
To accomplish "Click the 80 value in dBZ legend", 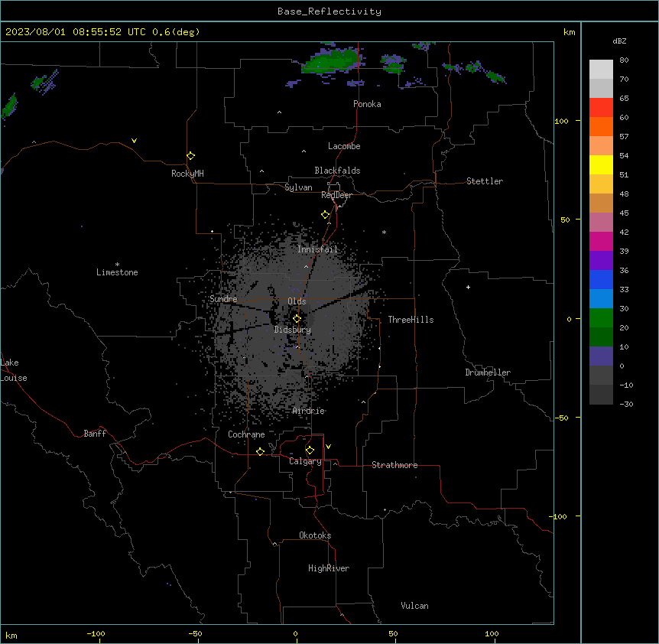I will (624, 60).
